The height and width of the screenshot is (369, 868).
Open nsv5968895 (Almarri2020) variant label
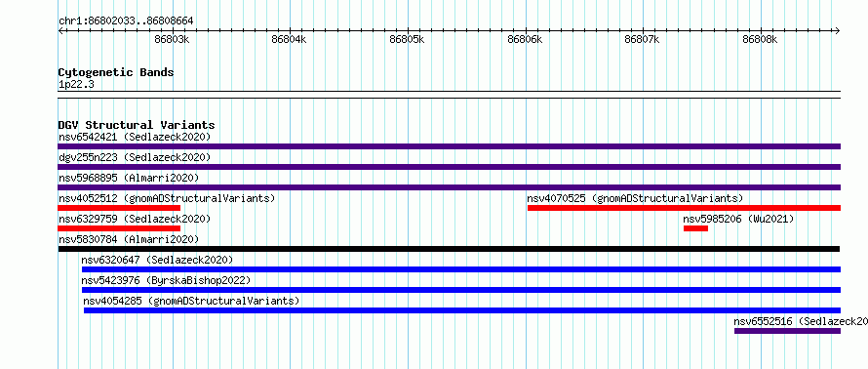129,178
